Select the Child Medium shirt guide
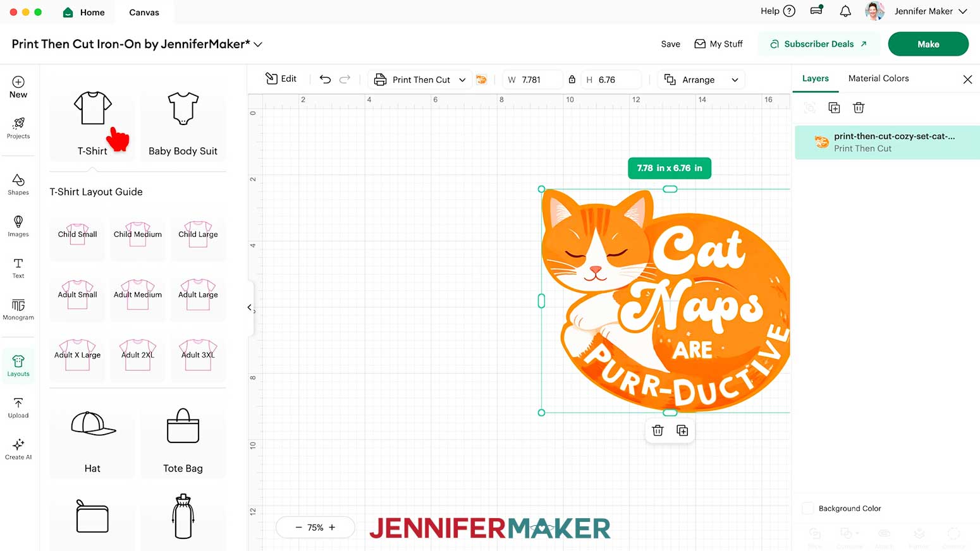This screenshot has height=551, width=980. coord(138,234)
